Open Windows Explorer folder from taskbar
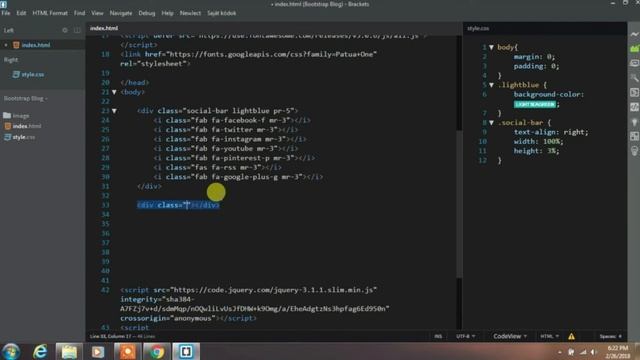Viewport: 640px width, 360px height. [69, 351]
